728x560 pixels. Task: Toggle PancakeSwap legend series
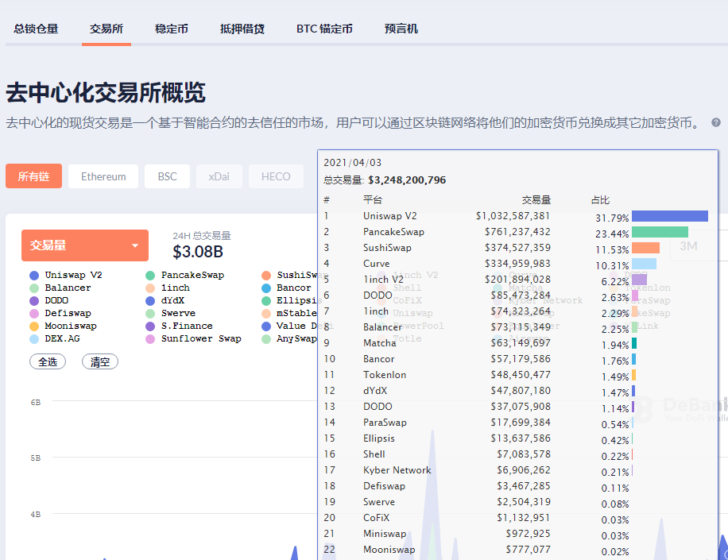point(185,275)
